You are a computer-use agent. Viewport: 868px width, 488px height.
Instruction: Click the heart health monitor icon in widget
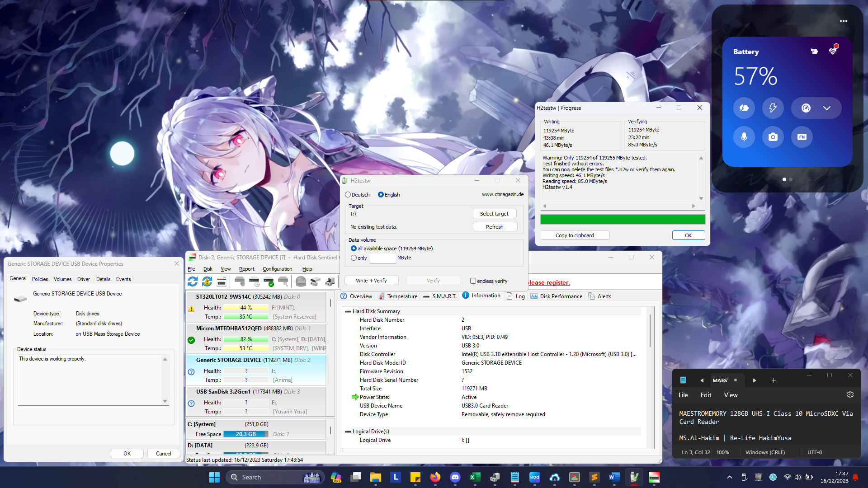[x=833, y=51]
